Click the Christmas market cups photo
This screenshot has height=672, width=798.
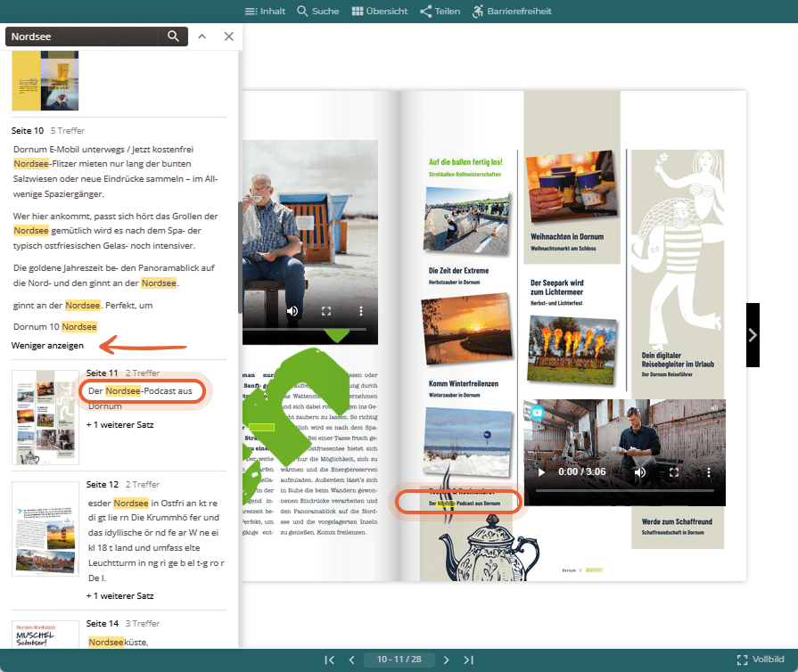click(572, 186)
